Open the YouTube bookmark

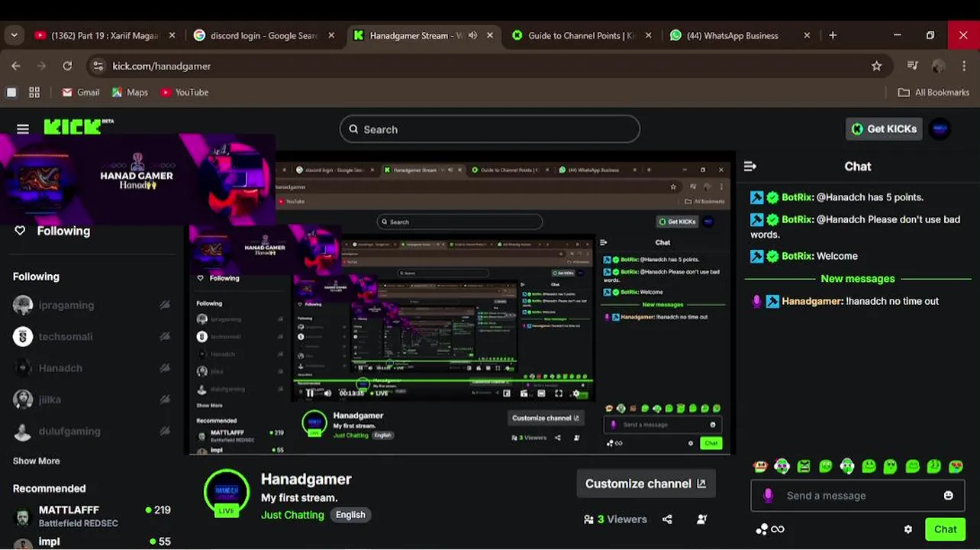184,92
